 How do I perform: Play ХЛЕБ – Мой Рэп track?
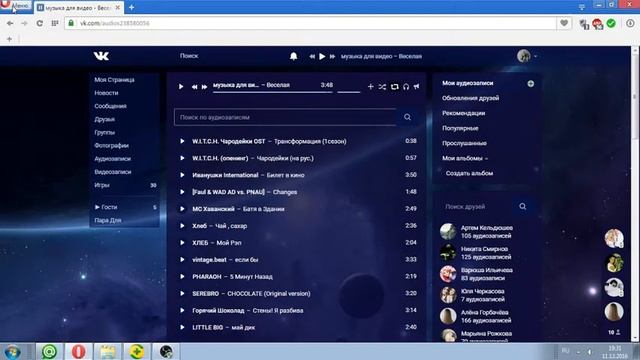(x=182, y=242)
